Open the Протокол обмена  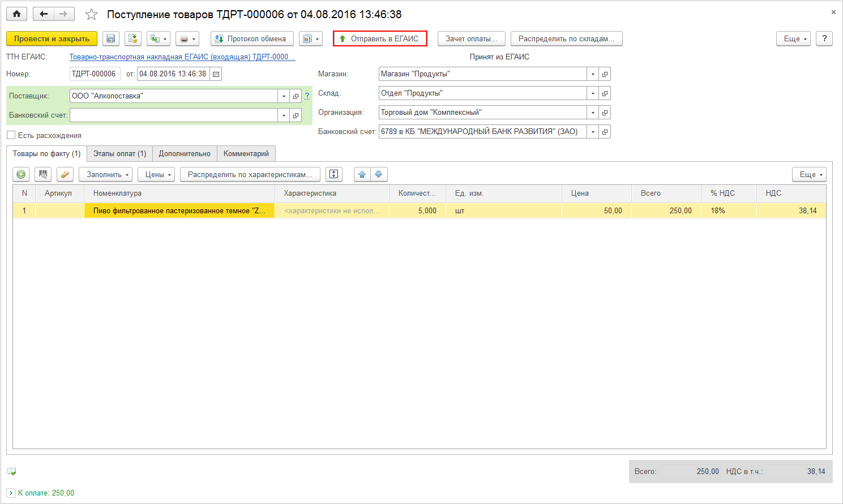[252, 38]
